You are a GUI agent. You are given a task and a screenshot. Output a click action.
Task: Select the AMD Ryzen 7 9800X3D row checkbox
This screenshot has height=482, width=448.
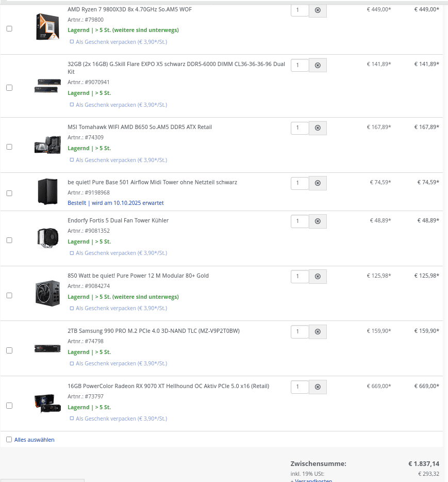coord(9,29)
